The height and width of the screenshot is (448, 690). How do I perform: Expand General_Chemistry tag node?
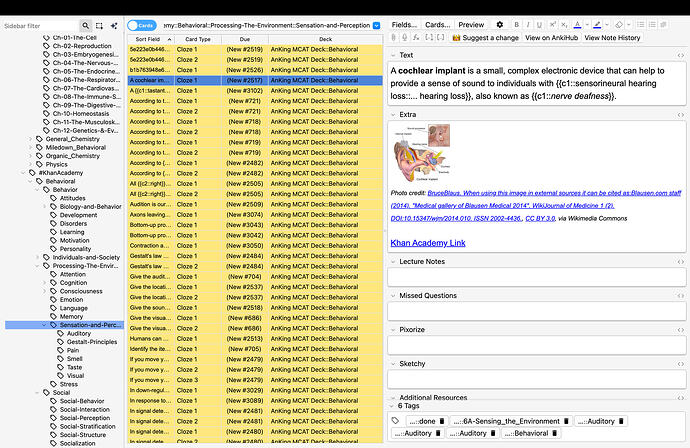[30, 139]
